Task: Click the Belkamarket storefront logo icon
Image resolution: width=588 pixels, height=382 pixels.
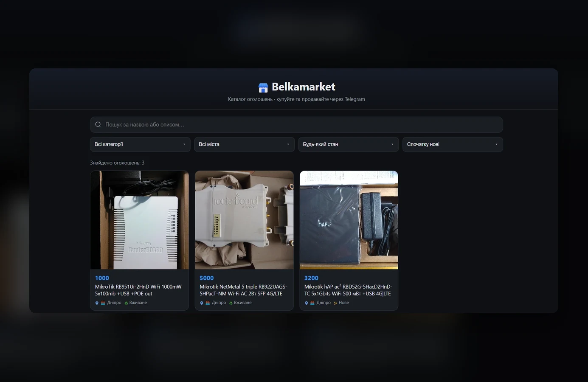Action: [x=263, y=87]
